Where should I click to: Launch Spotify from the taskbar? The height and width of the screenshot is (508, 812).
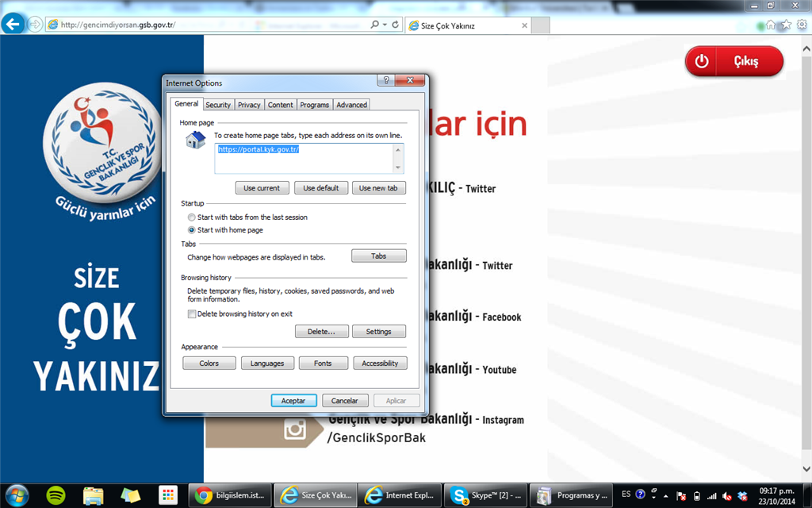[56, 495]
